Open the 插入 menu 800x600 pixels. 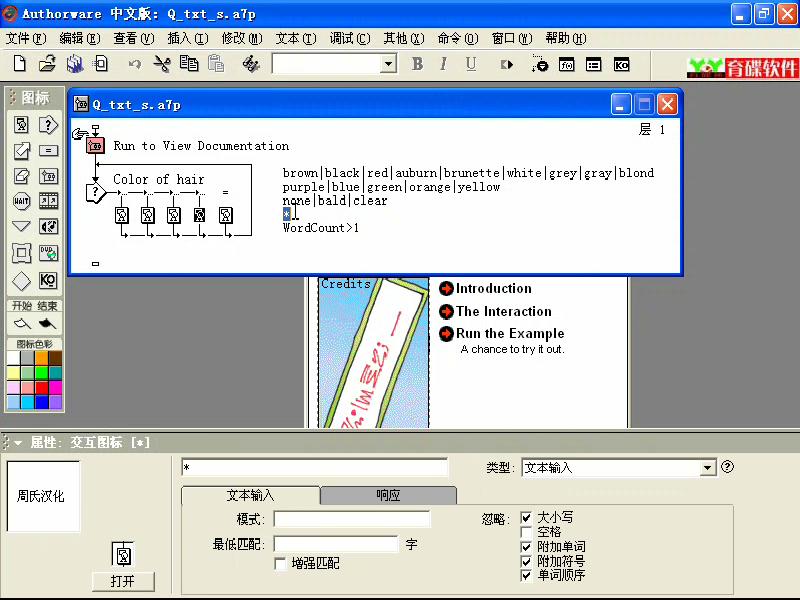[x=188, y=38]
